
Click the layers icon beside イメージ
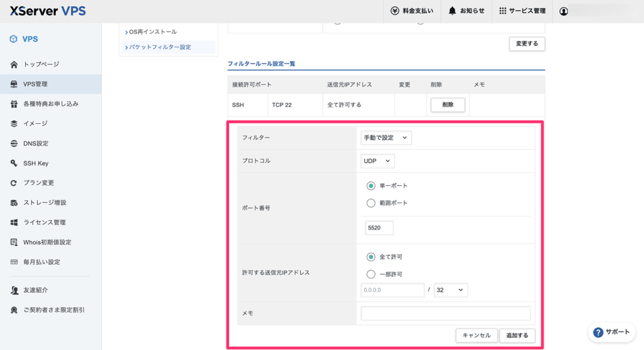tap(14, 124)
